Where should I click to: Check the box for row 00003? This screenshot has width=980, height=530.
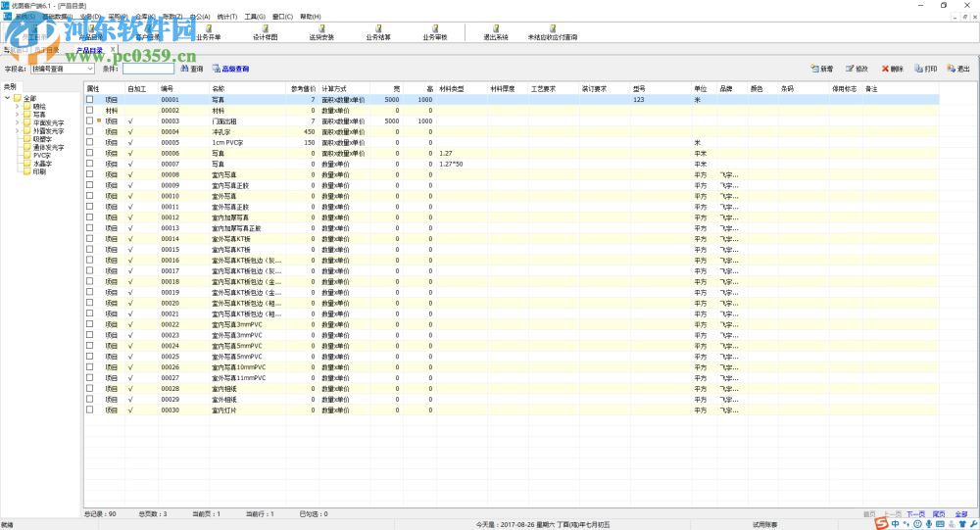click(x=90, y=120)
